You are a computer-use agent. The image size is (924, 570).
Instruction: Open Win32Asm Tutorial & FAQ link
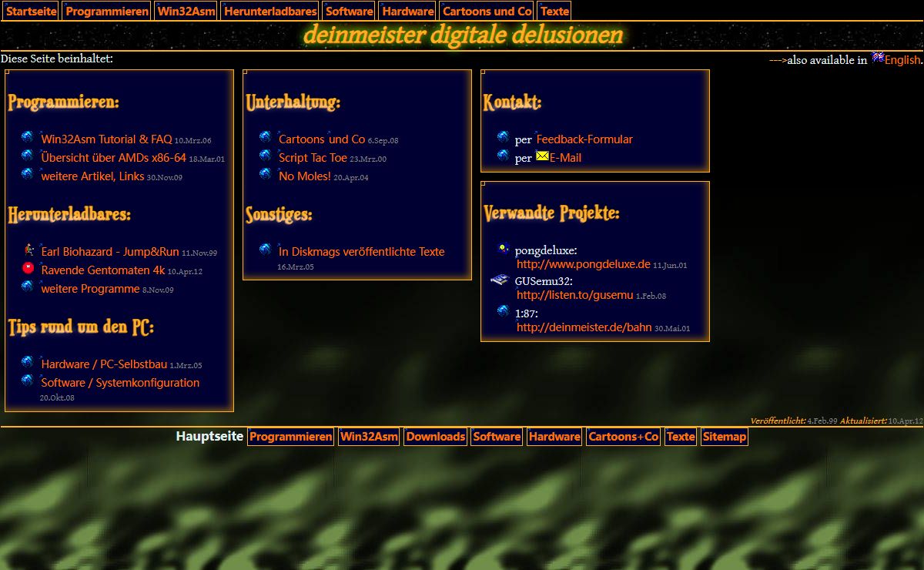point(106,139)
